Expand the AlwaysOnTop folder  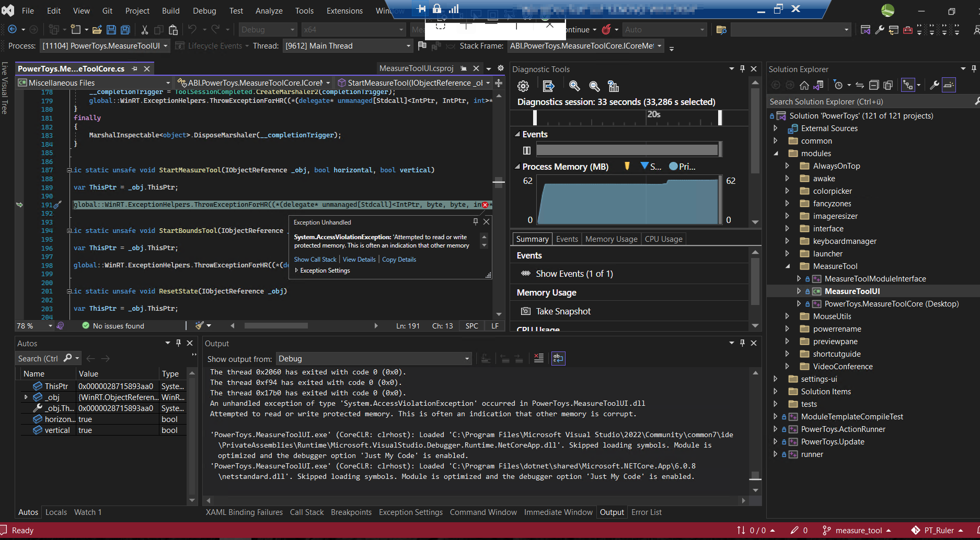click(788, 166)
